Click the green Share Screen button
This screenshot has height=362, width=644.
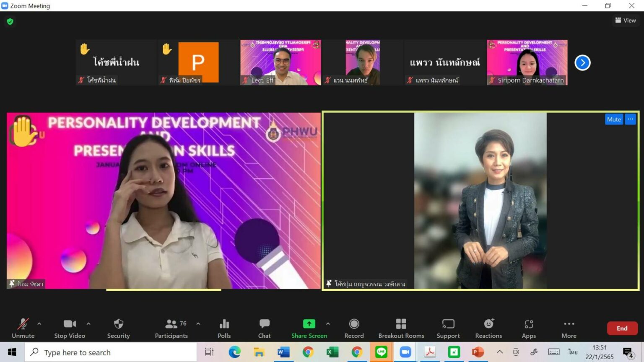pyautogui.click(x=309, y=328)
